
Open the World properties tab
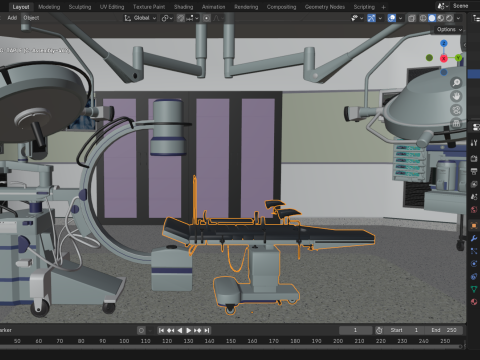(x=474, y=209)
